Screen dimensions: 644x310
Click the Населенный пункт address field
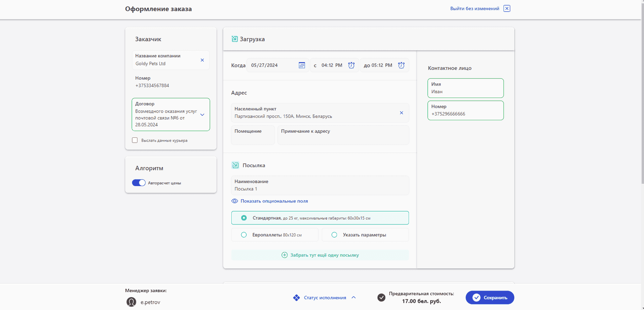click(x=320, y=113)
